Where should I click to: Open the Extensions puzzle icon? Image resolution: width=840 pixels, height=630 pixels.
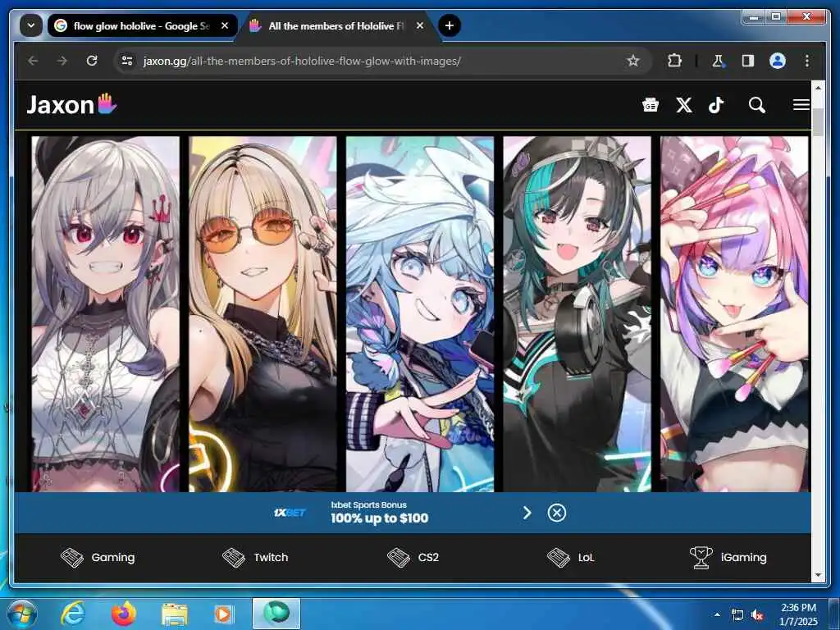(674, 61)
